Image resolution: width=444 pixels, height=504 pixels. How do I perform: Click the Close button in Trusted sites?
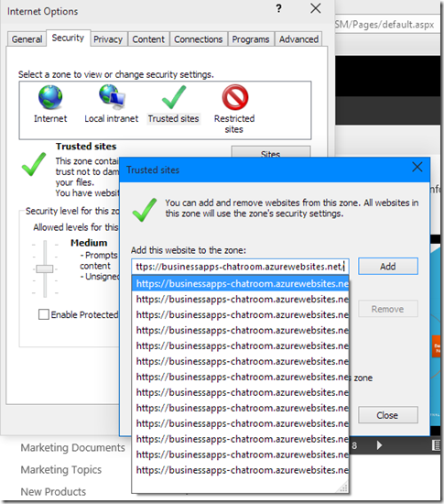pyautogui.click(x=388, y=415)
